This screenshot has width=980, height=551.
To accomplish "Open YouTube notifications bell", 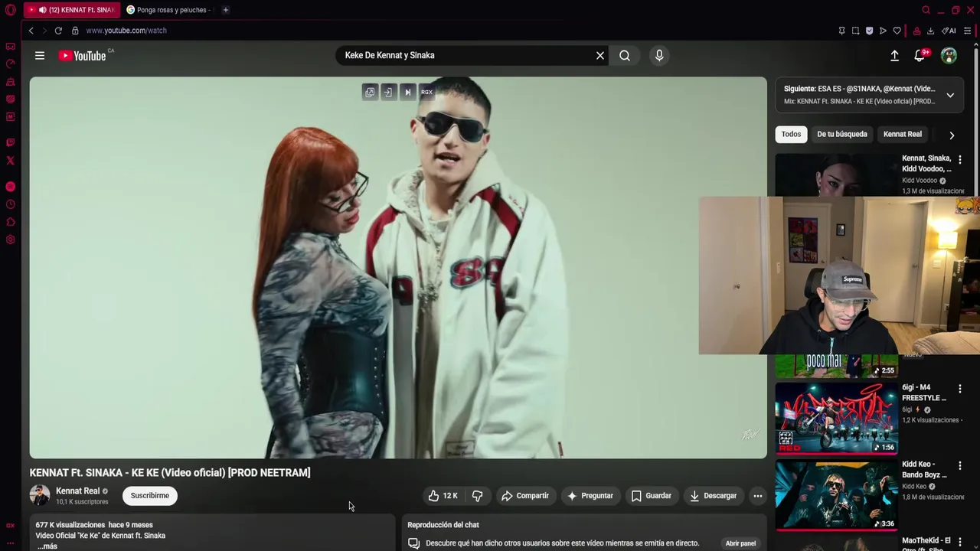I will (x=920, y=55).
